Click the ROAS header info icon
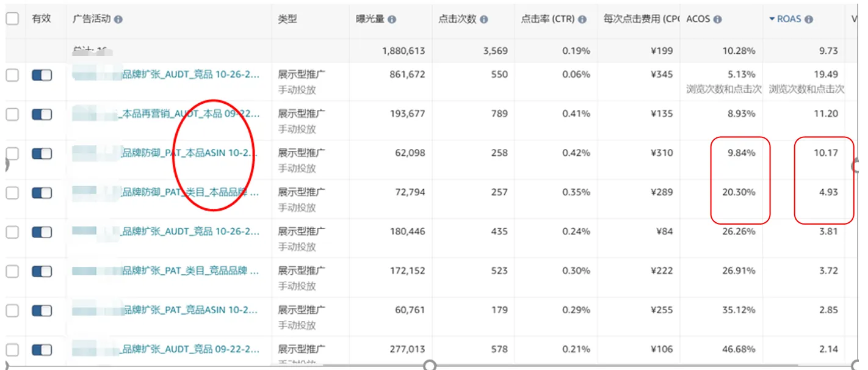Image resolution: width=868 pixels, height=370 pixels. click(x=810, y=19)
